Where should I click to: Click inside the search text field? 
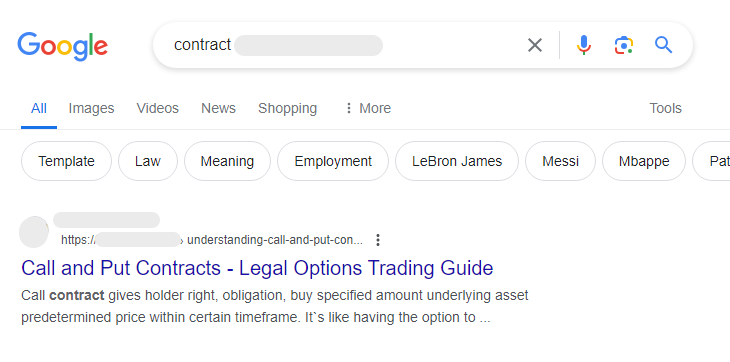click(x=345, y=45)
